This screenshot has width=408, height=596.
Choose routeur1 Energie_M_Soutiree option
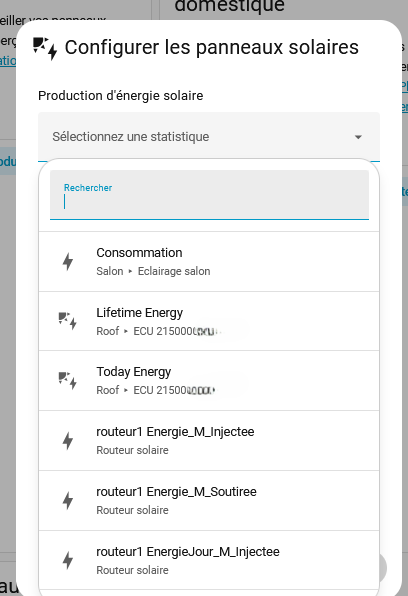(x=209, y=501)
